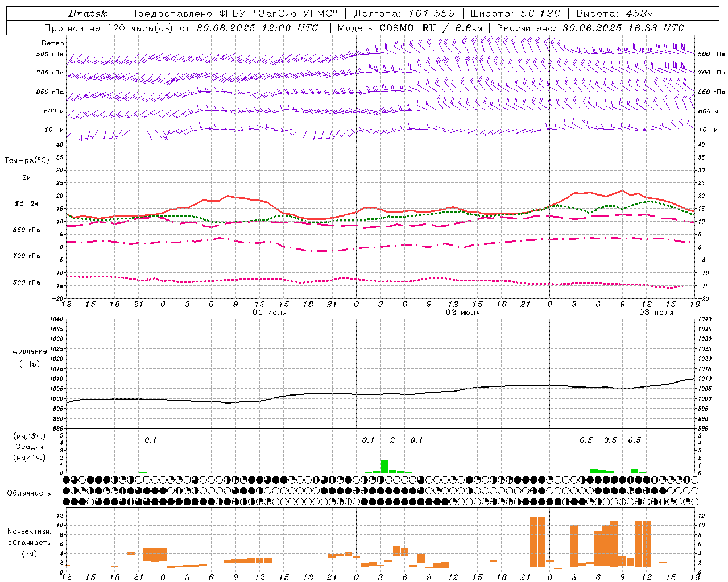
Task: Click the left-side "500 м" wind level label
Action: click(55, 111)
